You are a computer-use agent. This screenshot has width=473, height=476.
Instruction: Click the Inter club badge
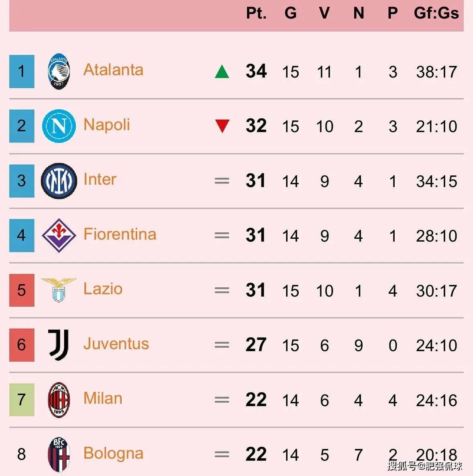pos(59,181)
